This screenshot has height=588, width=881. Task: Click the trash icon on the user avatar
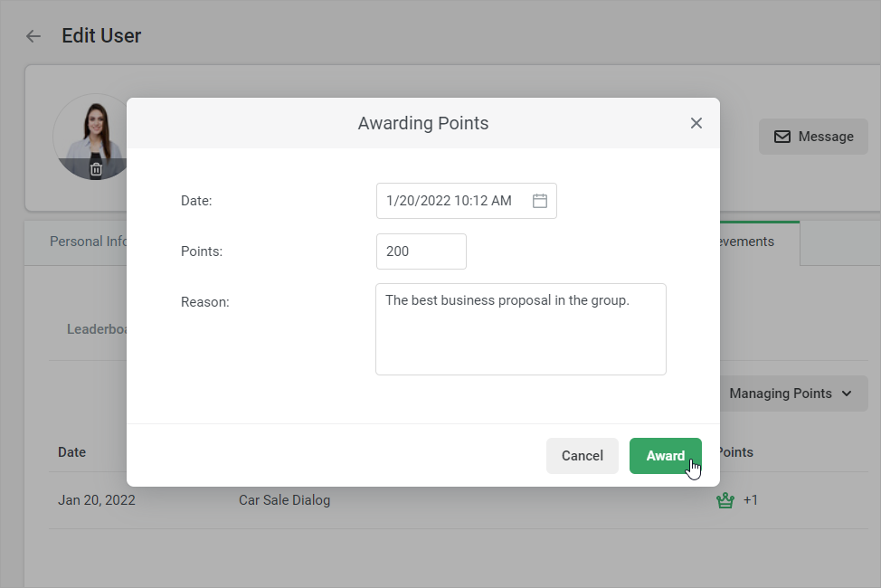pyautogui.click(x=96, y=168)
